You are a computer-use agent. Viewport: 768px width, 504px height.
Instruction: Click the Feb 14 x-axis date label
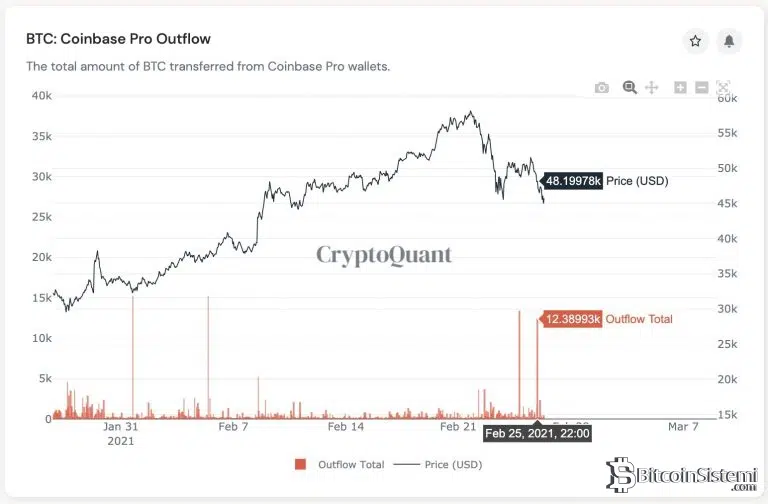346,427
